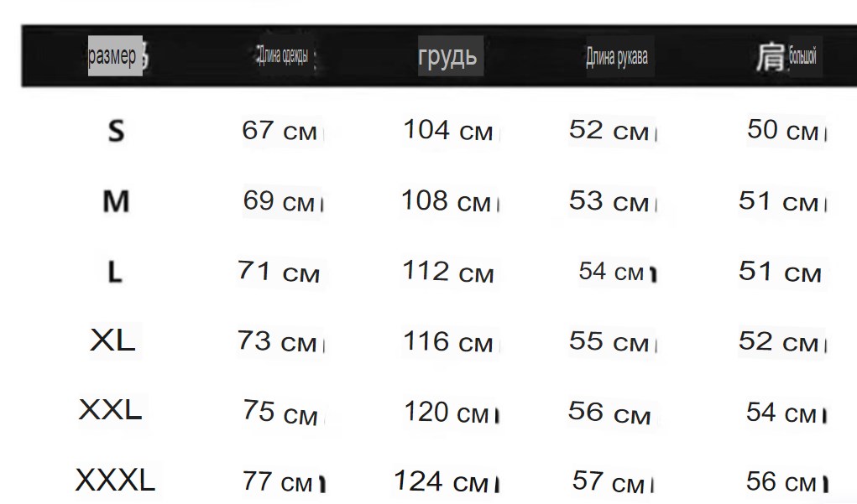This screenshot has height=504, width=857.
Task: Click the 108 см chest value
Action: pos(446,201)
